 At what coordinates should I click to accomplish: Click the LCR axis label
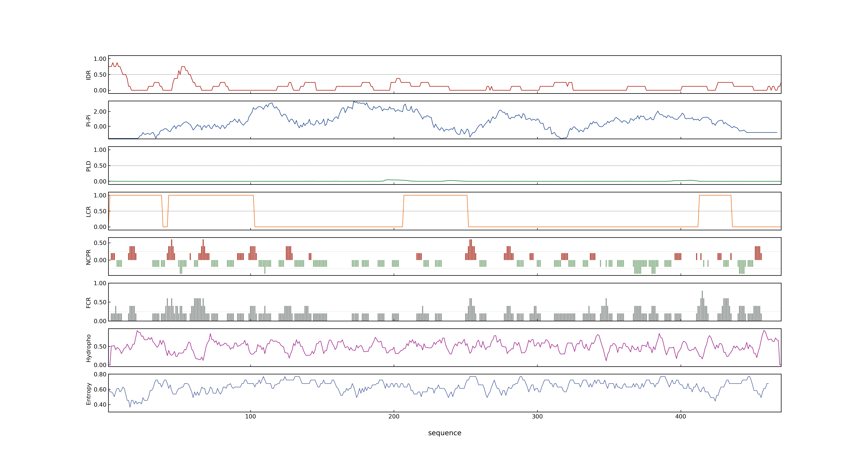tap(89, 211)
